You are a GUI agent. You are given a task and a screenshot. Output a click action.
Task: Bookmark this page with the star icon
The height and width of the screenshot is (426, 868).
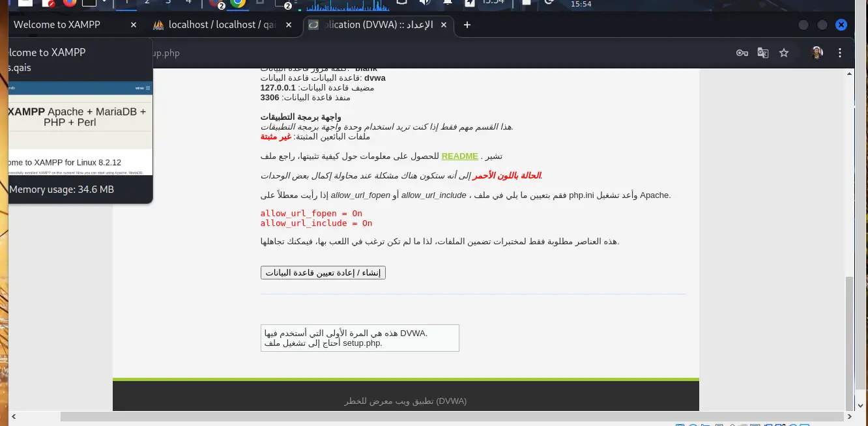tap(784, 53)
